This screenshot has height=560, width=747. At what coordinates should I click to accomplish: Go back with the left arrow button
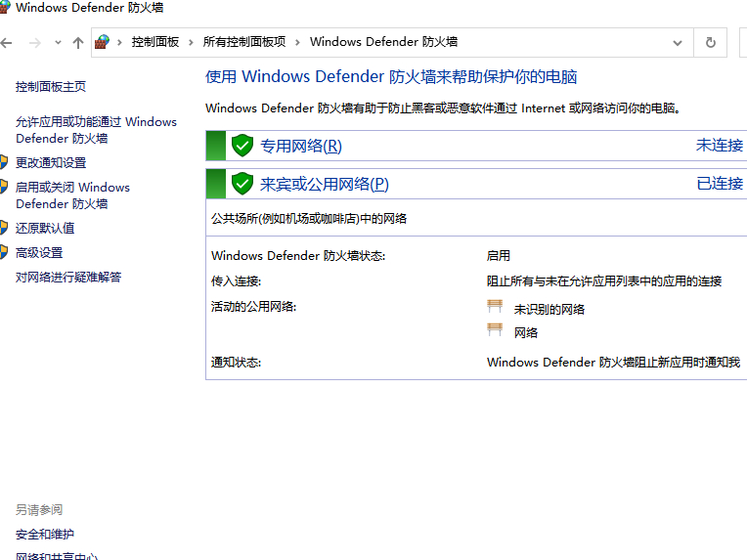pos(6,43)
